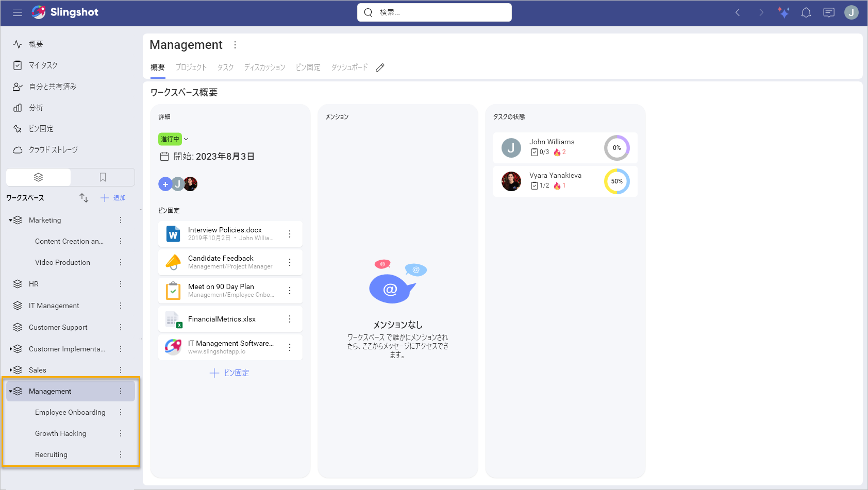
Task: Open IT Management options menu
Action: tap(121, 306)
